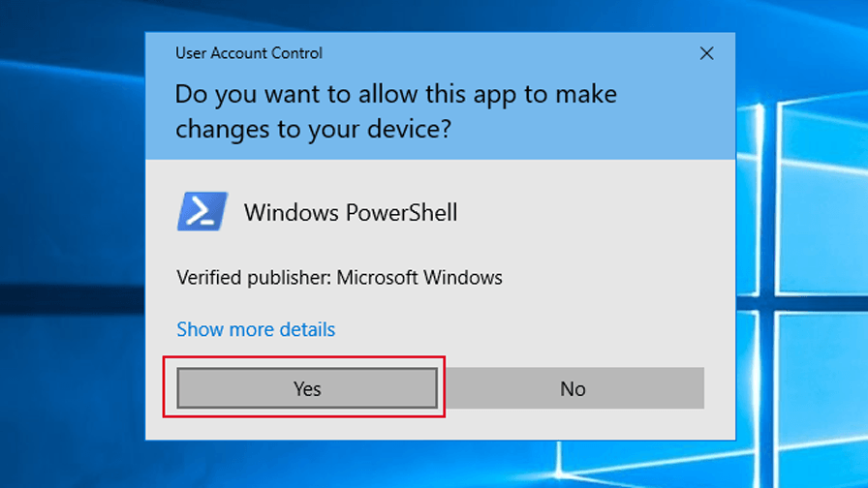Screen dimensions: 868x488
Task: Deny the request with the No button
Action: (573, 388)
